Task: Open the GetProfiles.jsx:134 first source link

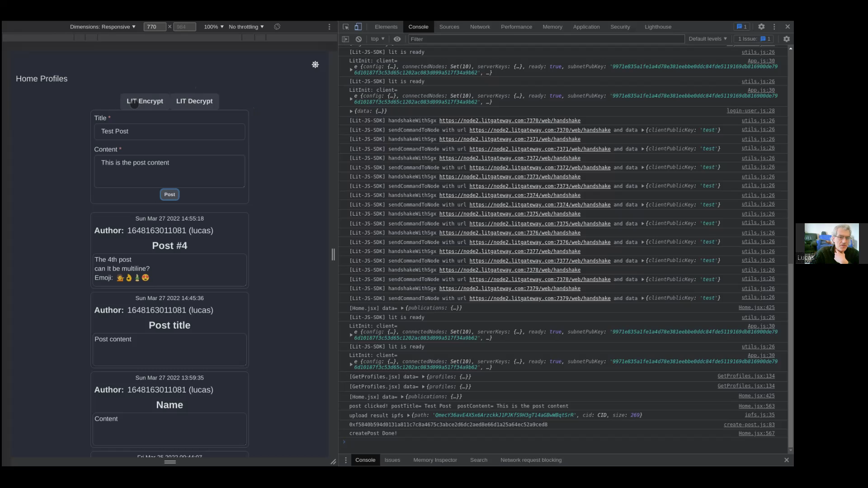Action: (746, 376)
